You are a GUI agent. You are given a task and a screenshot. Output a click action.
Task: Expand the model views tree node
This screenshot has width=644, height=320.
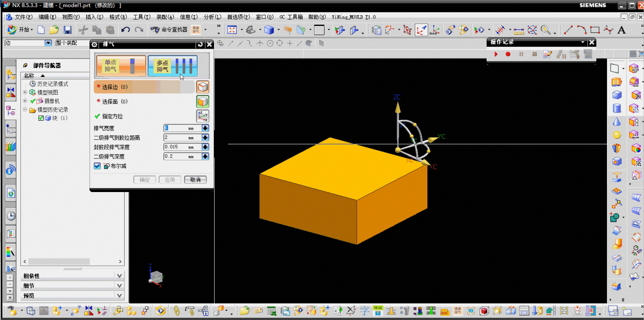25,92
